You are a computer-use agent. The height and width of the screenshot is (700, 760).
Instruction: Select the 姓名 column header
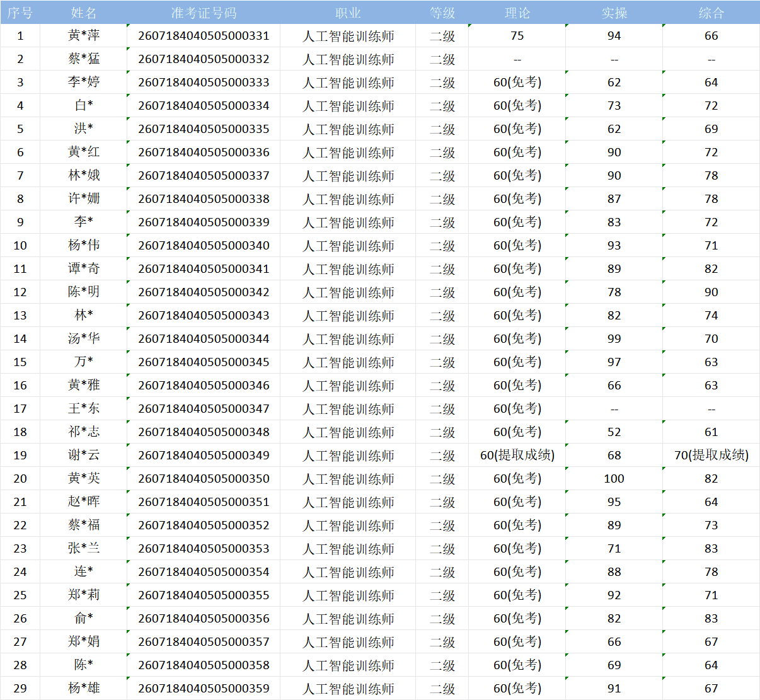[x=84, y=13]
